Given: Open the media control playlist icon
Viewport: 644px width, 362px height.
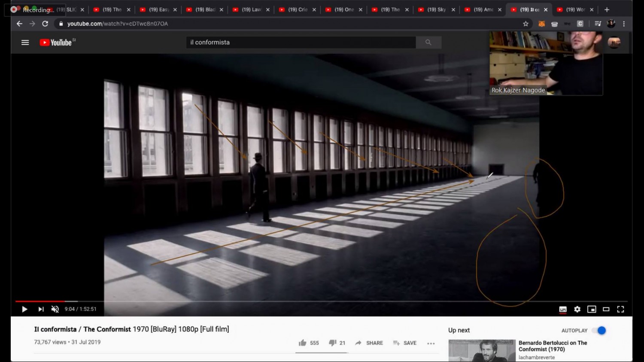Looking at the screenshot, I should pyautogui.click(x=598, y=24).
